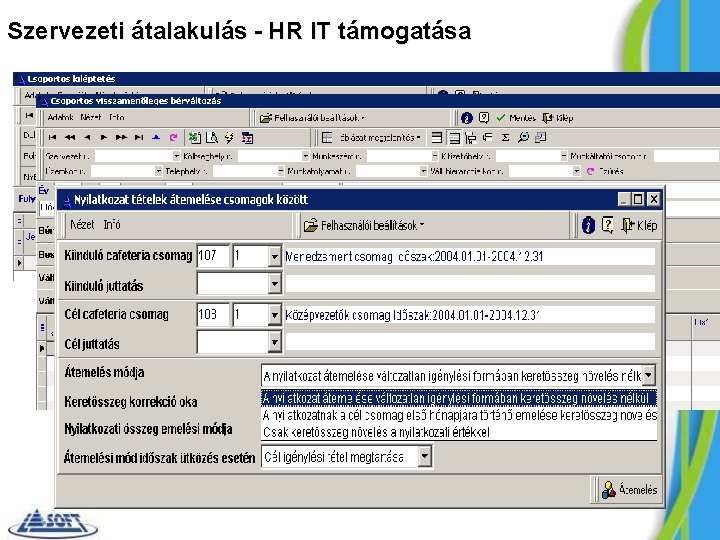Viewport: 720px width, 540px height.
Task: Click the Szűrés filter button
Action: click(605, 171)
